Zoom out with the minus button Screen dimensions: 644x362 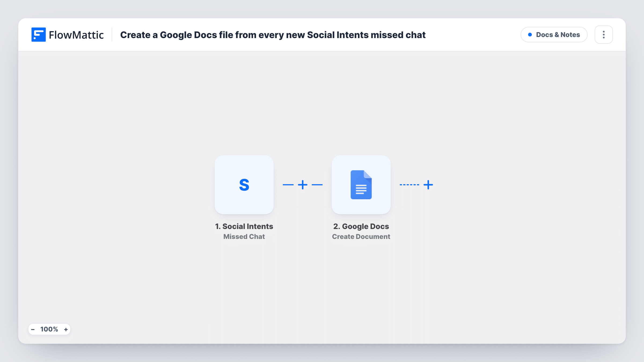[x=33, y=329]
